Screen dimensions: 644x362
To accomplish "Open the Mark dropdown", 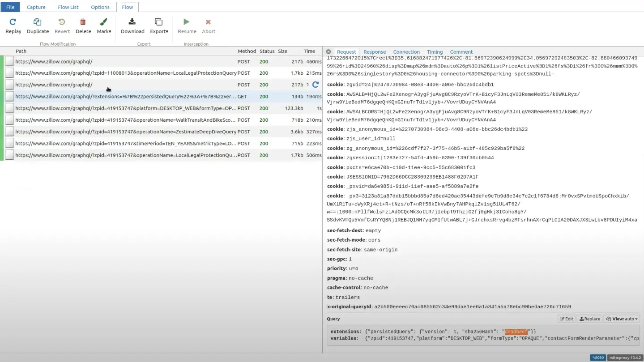I will [x=104, y=26].
